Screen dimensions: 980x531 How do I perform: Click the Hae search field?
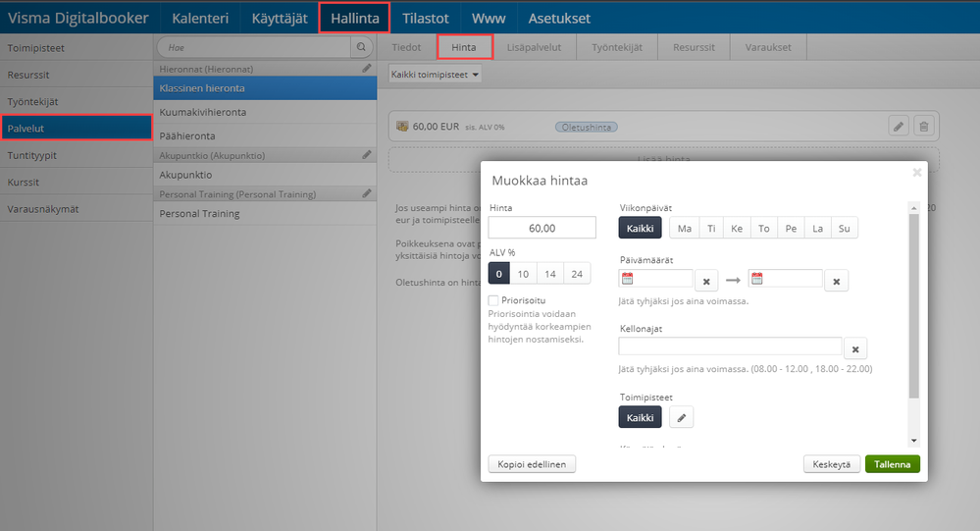click(254, 47)
